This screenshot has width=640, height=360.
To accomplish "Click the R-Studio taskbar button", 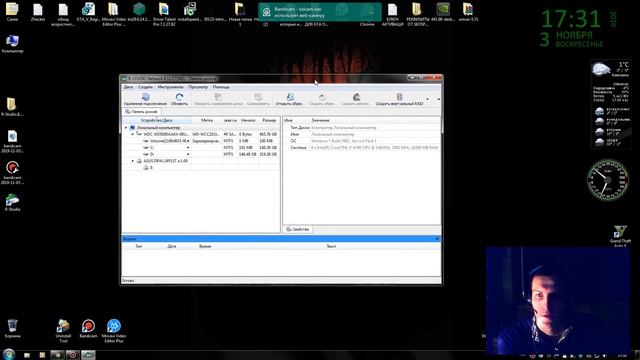I will (88, 355).
